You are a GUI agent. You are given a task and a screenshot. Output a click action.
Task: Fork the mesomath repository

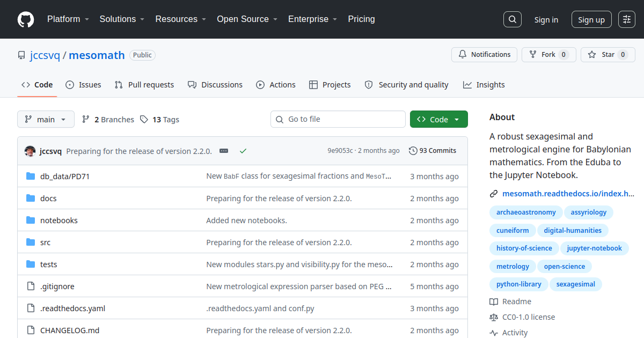(x=549, y=55)
